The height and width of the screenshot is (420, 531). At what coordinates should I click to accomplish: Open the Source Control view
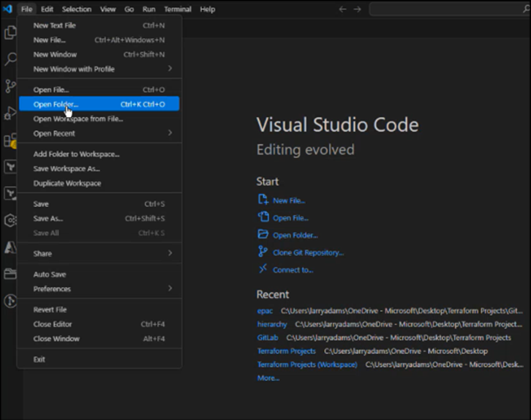click(10, 86)
